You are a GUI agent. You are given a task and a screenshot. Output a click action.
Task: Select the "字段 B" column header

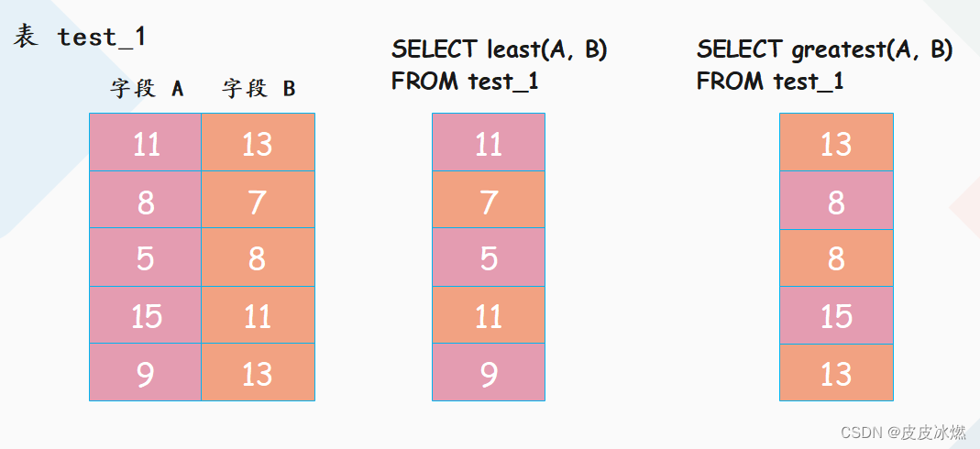click(259, 89)
